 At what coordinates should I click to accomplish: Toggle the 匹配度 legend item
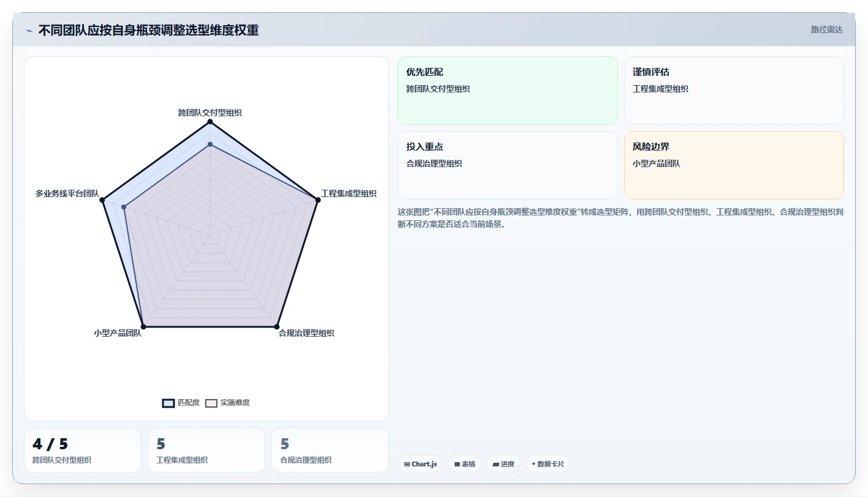[x=181, y=403]
